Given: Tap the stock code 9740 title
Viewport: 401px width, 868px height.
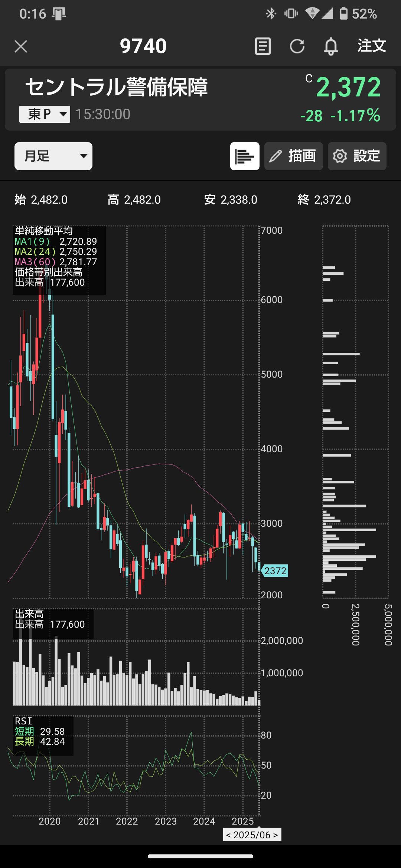Looking at the screenshot, I should pos(143,46).
